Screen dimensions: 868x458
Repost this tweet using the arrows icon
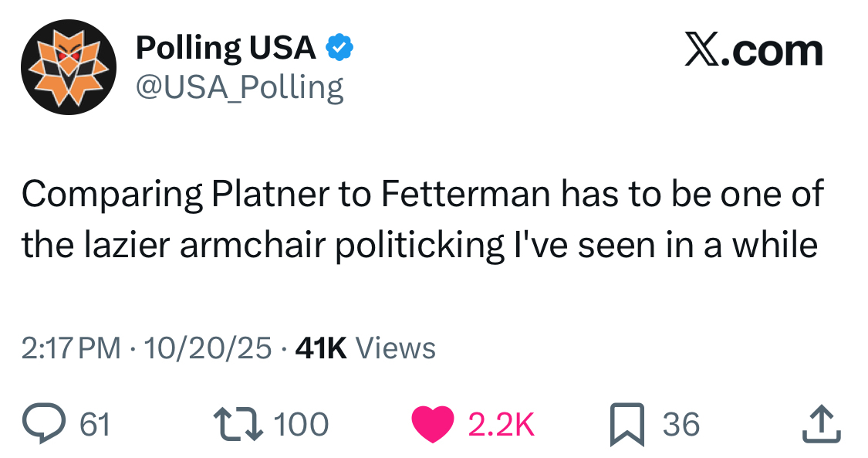[240, 424]
